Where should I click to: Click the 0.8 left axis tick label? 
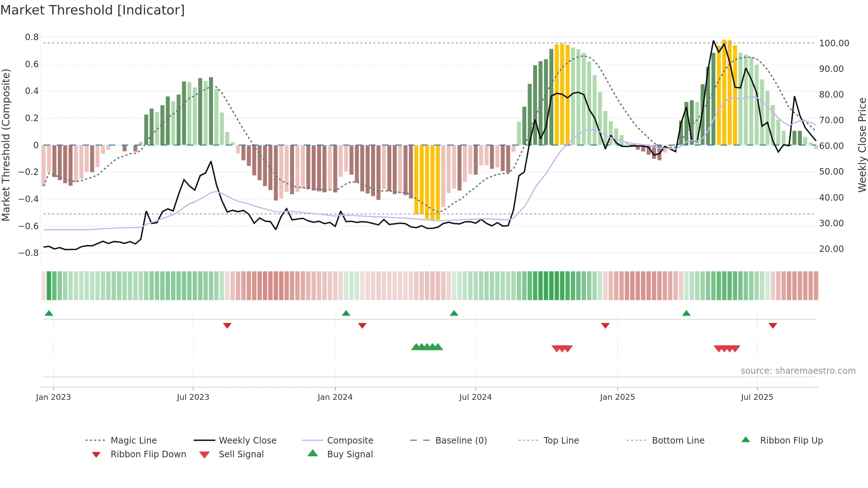click(x=32, y=37)
